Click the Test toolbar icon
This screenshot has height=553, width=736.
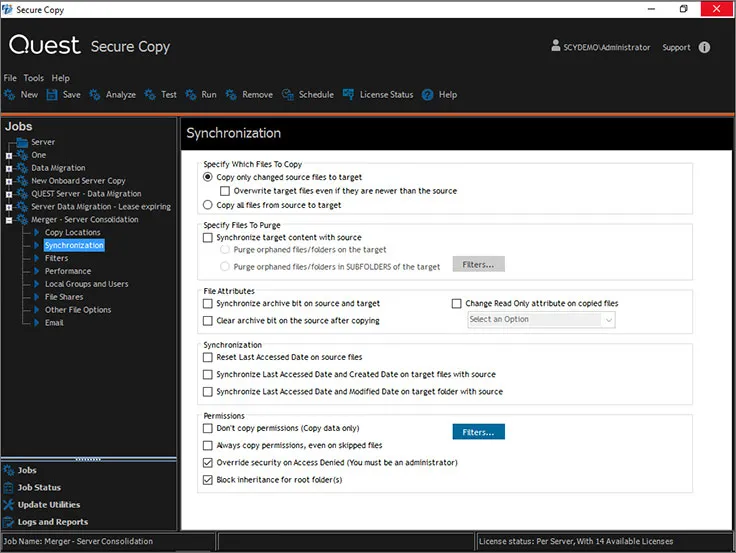tap(150, 95)
